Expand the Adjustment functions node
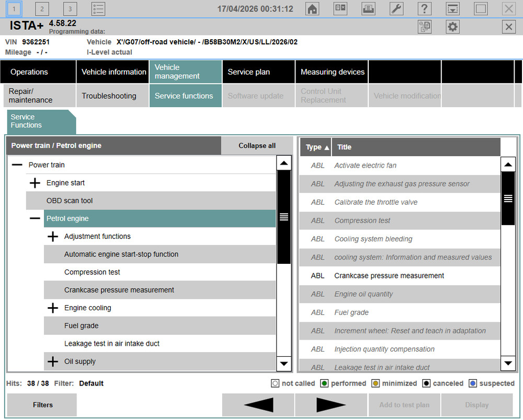523x420 pixels. click(x=53, y=237)
